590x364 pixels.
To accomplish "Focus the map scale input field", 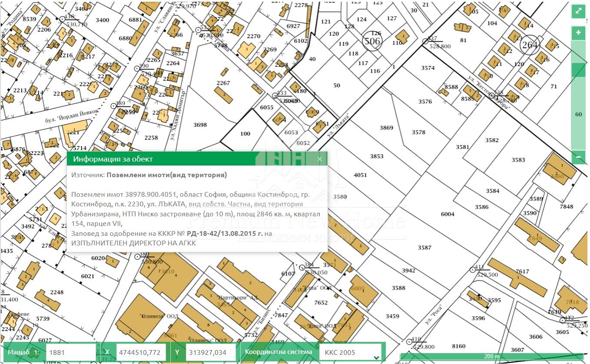I will tap(70, 352).
